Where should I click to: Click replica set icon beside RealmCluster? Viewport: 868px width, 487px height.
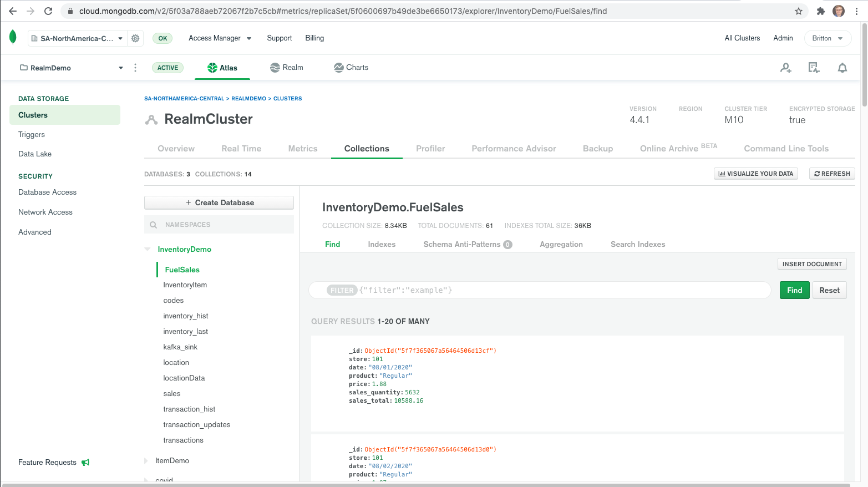(151, 119)
